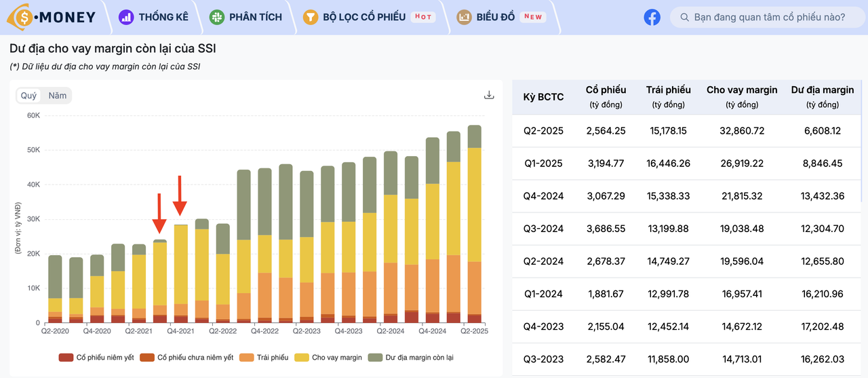Viewport: 868px width, 378px height.
Task: Click the Cổ phiếu column header
Action: pyautogui.click(x=606, y=96)
